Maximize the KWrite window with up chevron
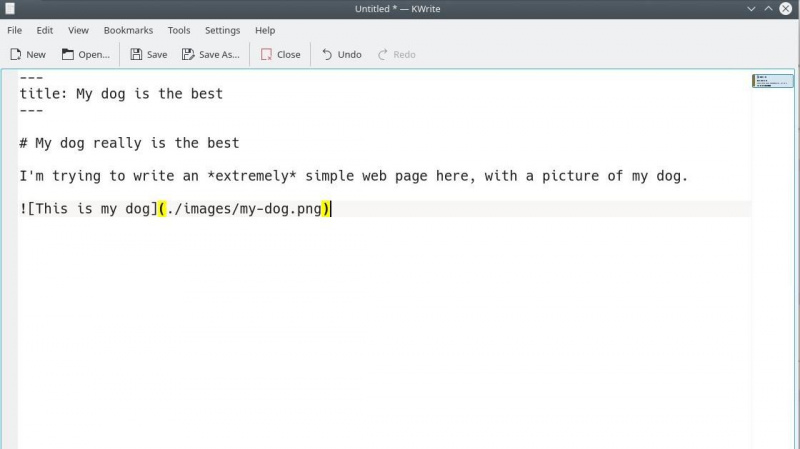 tap(768, 9)
